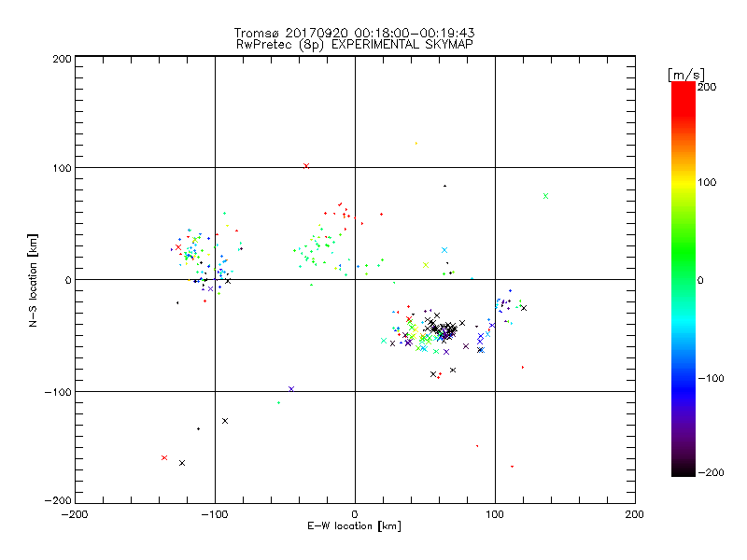Click the plot title line 'Tromsø 20170920 00:18:00-00:19:43'
747x560 pixels.
(354, 33)
